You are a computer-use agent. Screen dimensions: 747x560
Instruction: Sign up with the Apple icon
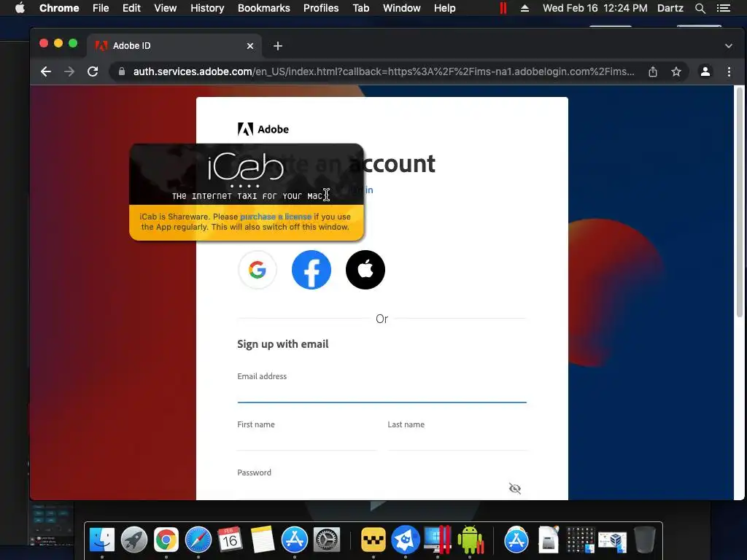click(x=365, y=270)
